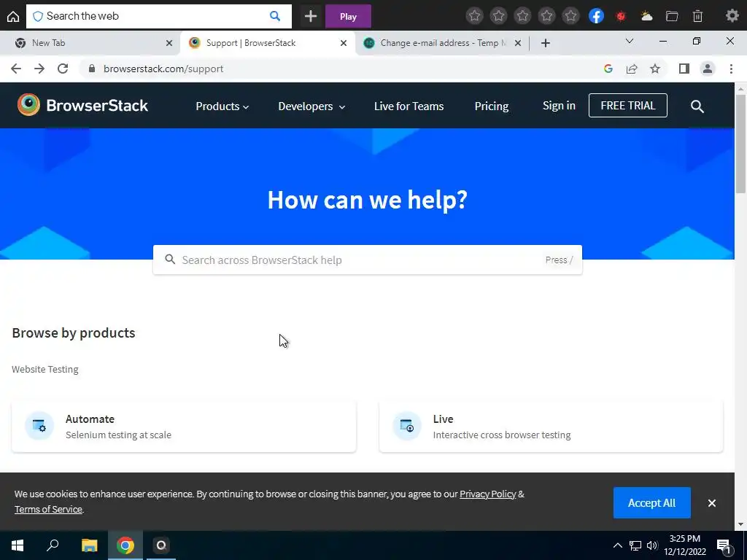Close the New Tab tab

(x=169, y=43)
